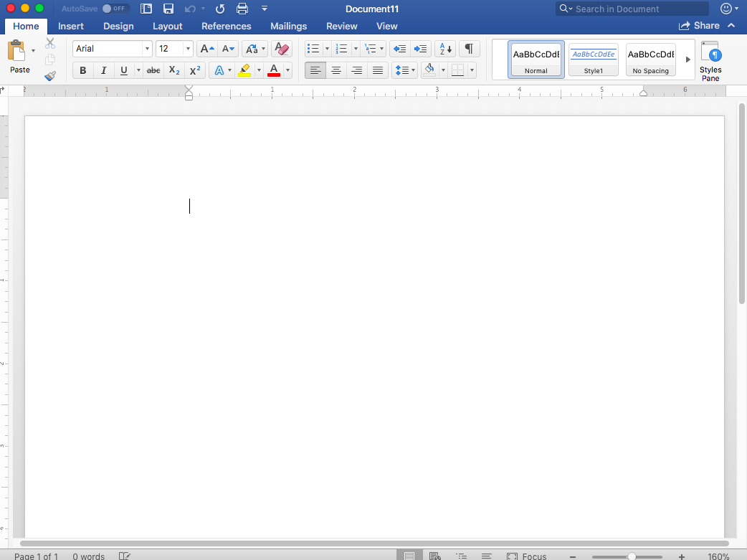Expand the styles gallery arrow
Viewport: 747px width, 560px height.
[x=688, y=60]
